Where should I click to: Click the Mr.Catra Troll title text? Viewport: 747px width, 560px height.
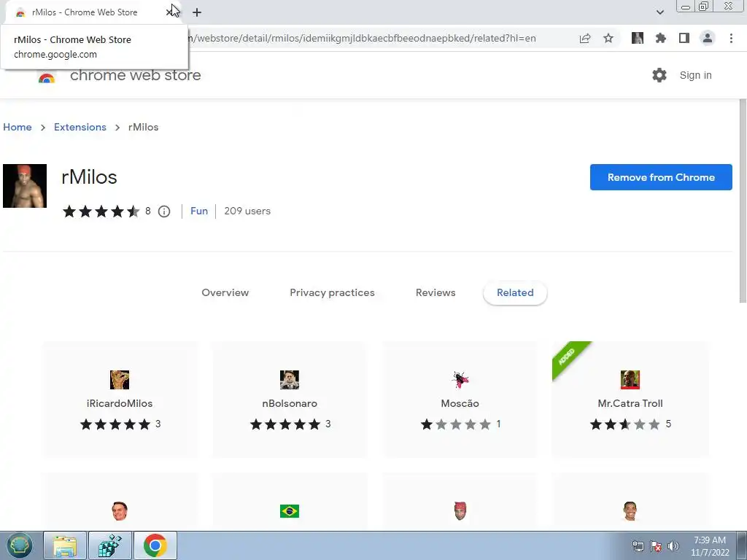coord(630,403)
